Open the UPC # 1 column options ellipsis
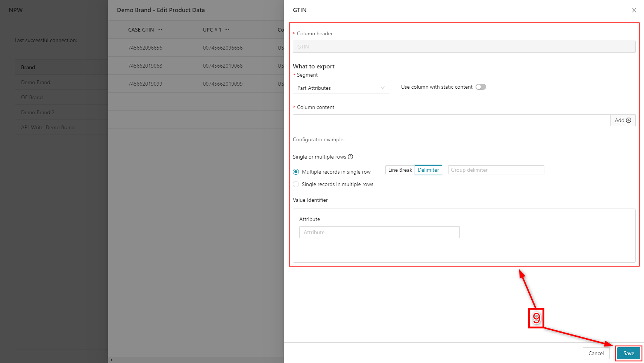 pos(227,30)
